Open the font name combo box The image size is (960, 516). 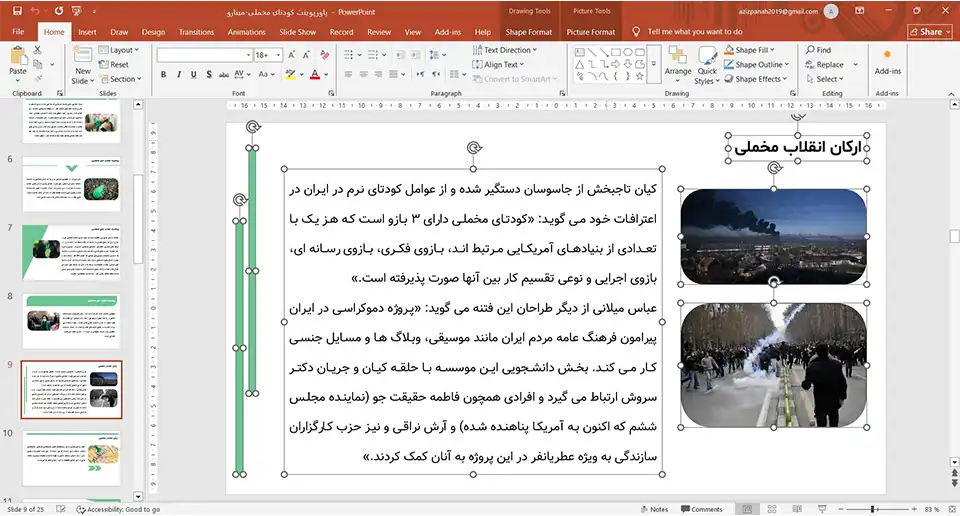pos(204,55)
